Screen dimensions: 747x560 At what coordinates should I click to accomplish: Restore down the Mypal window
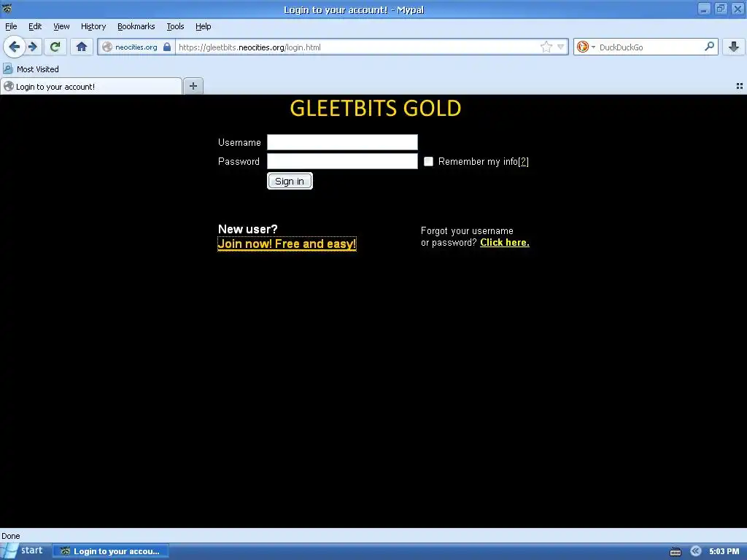point(721,9)
